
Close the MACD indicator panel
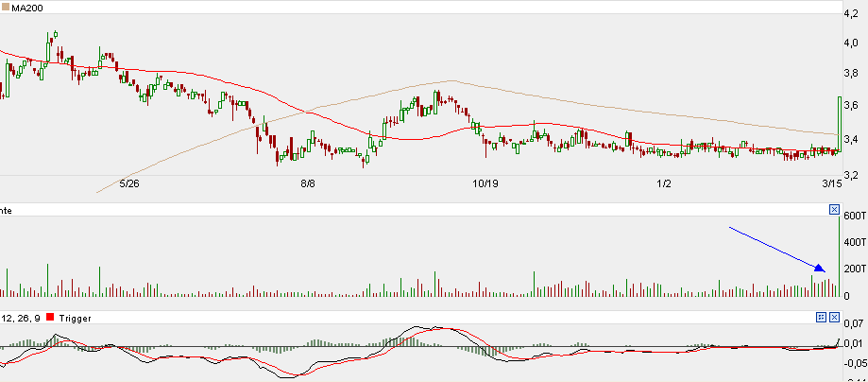coord(834,317)
